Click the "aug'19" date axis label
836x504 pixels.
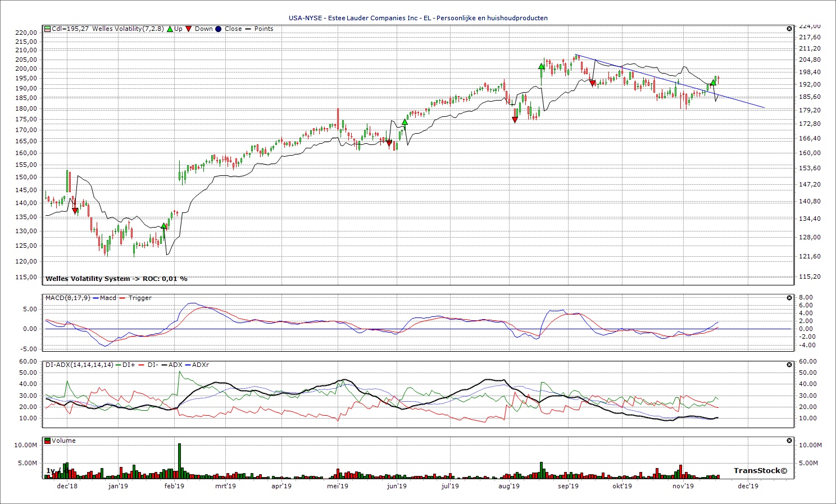[x=508, y=486]
